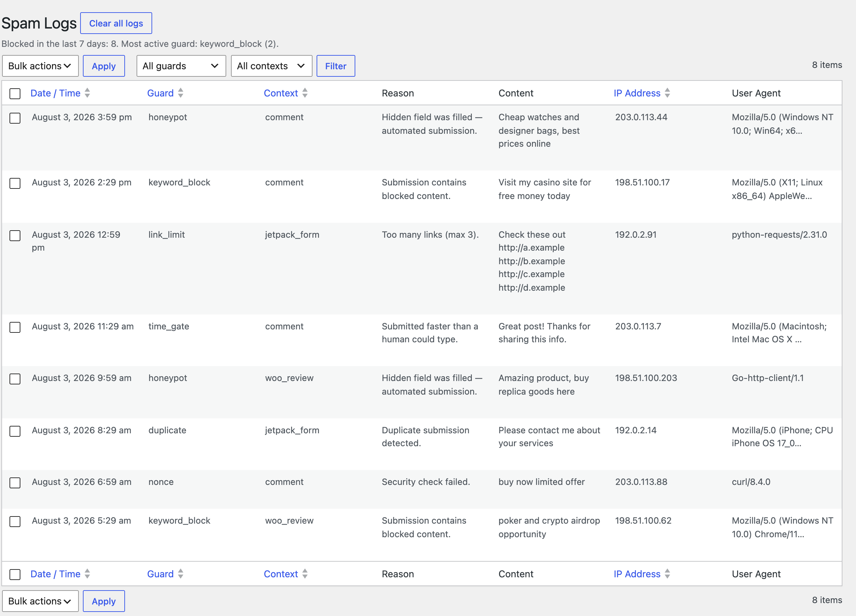Image resolution: width=856 pixels, height=616 pixels.
Task: Check the nonce row at 6:59 am
Action: (x=15, y=483)
